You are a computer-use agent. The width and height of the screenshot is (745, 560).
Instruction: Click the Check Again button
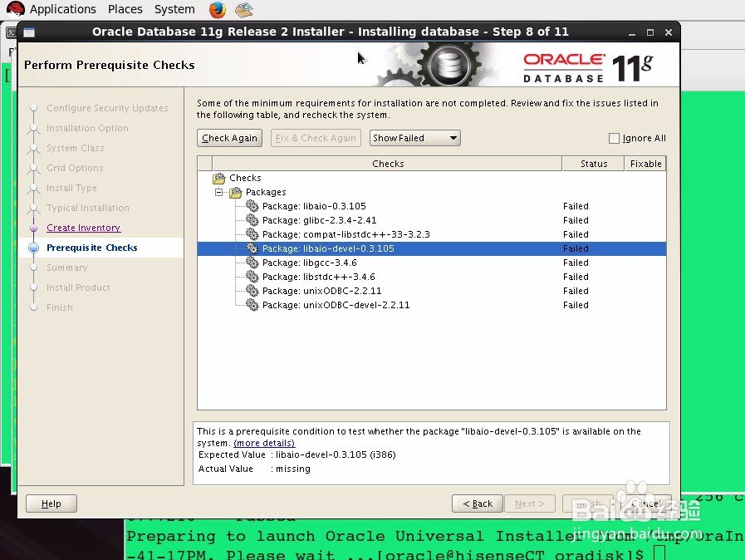(229, 138)
